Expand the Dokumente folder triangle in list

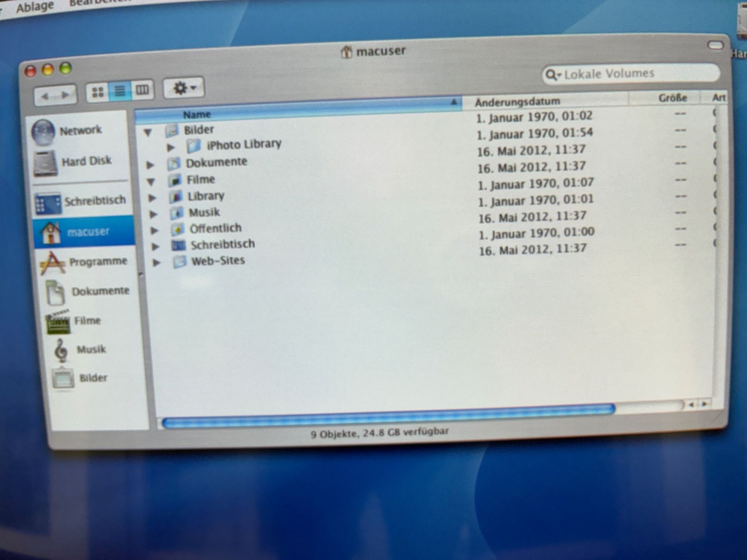[x=150, y=166]
